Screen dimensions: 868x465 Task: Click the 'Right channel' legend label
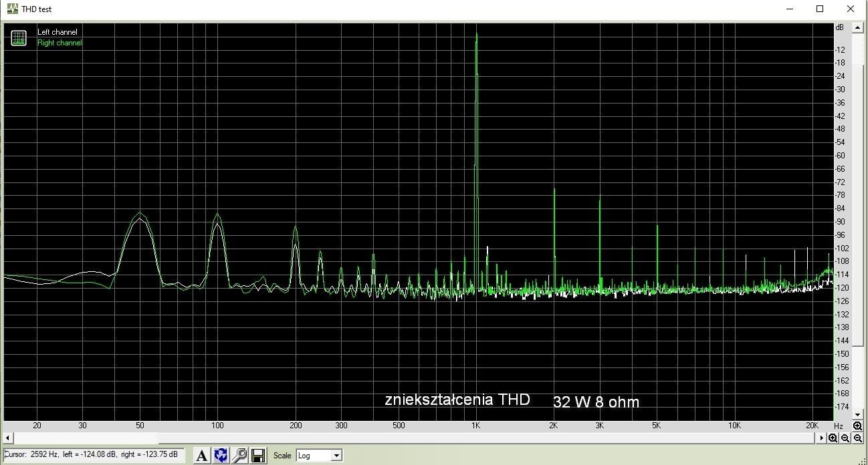(x=60, y=43)
